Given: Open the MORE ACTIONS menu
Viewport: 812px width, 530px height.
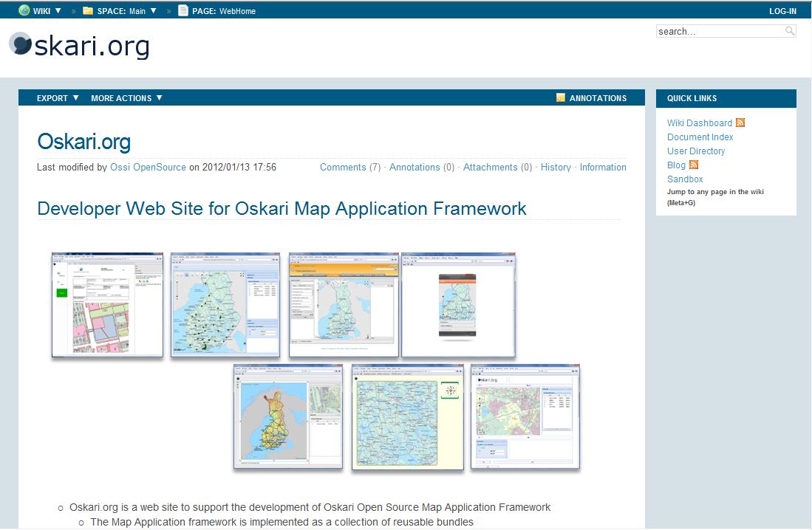Looking at the screenshot, I should 121,98.
